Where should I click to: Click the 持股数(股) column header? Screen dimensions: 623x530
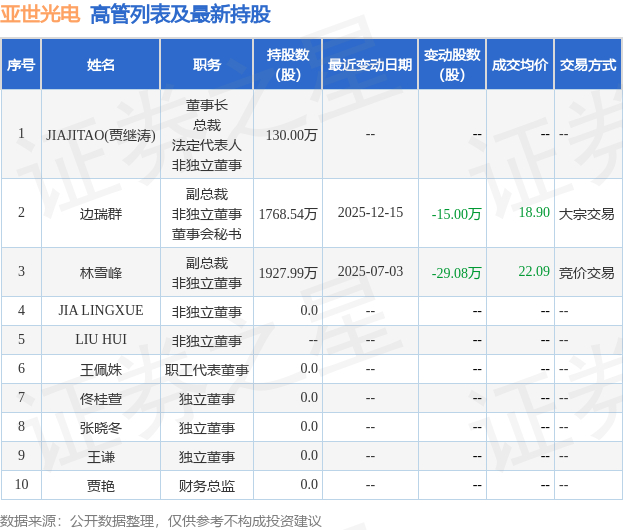[x=288, y=64]
